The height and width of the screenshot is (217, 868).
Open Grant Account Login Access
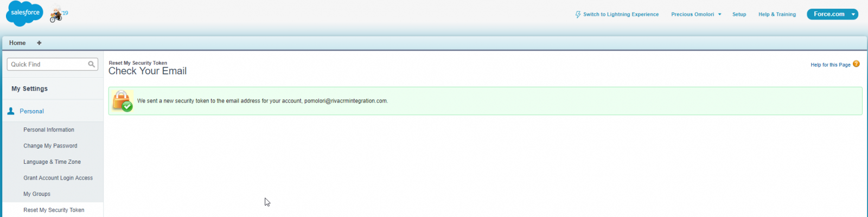pos(58,178)
